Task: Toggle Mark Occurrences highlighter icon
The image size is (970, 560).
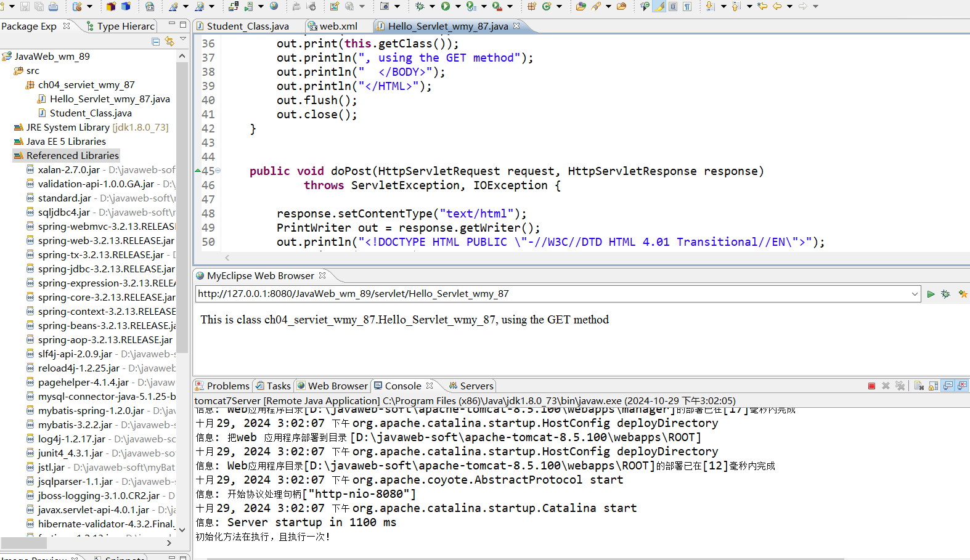Action: point(659,6)
